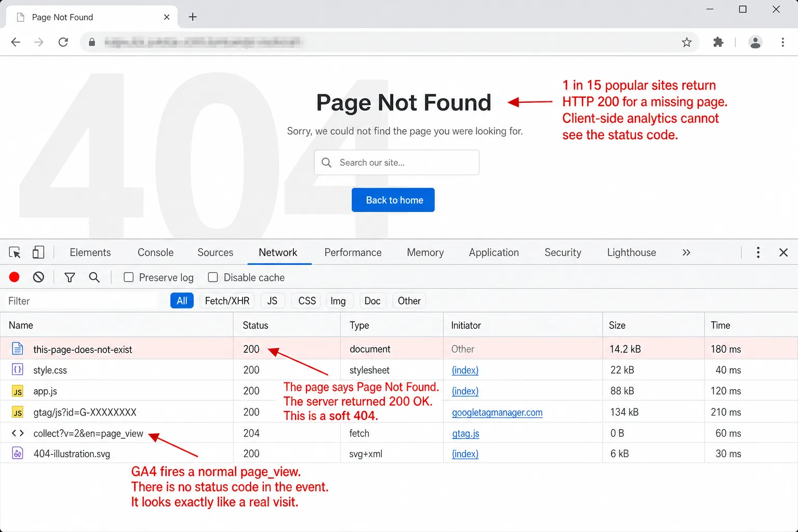Screen dimensions: 798x532
Task: Bookmark this page with the star icon
Action: (687, 42)
